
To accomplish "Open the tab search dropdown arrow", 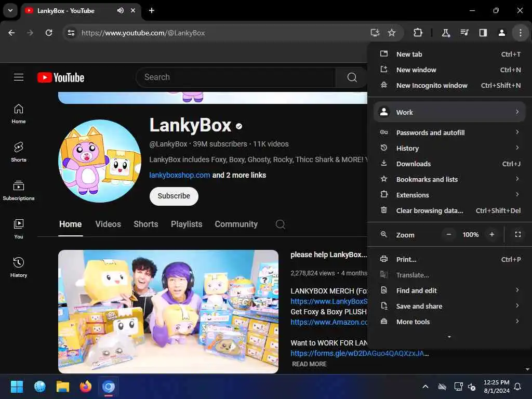I will tap(10, 10).
